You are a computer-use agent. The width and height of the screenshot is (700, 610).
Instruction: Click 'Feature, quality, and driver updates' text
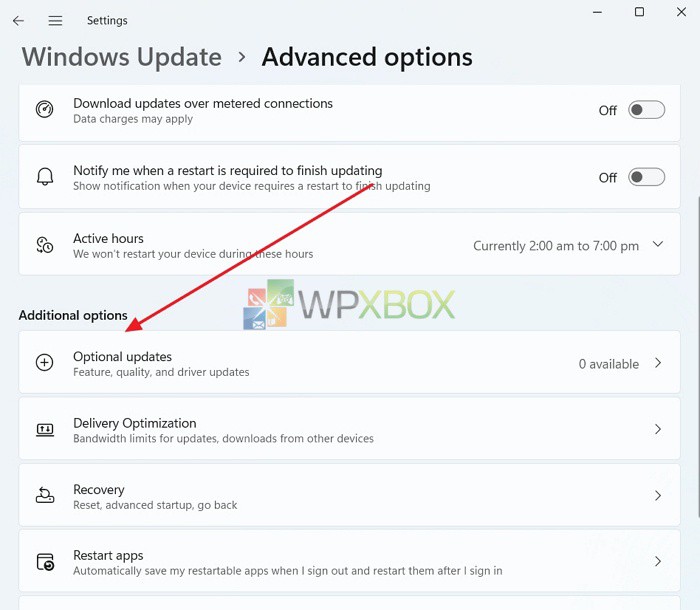[x=161, y=372]
